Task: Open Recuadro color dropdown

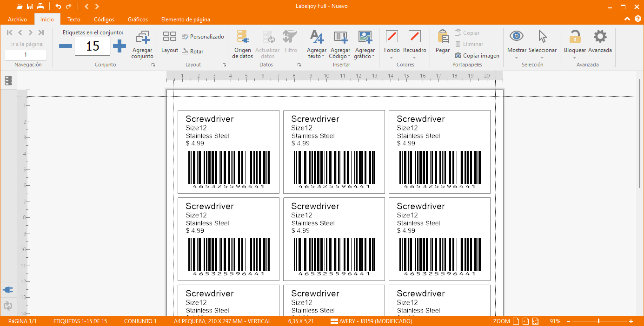Action: coord(414,45)
